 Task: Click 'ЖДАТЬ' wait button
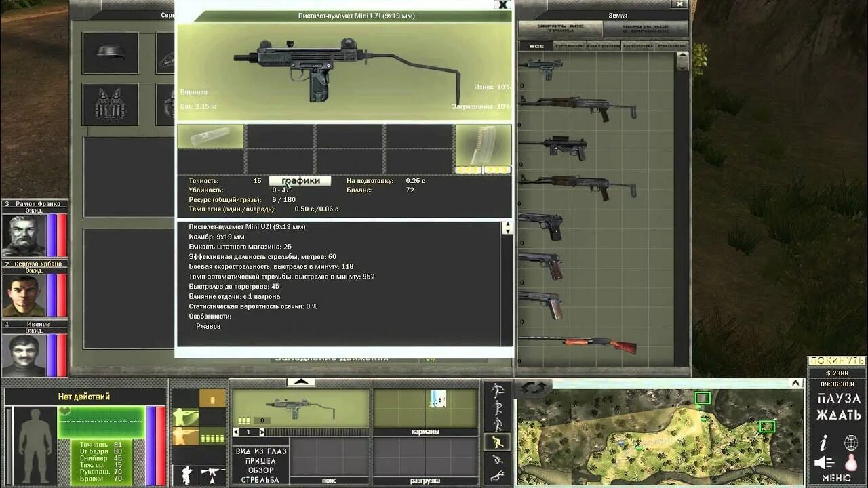coord(839,415)
